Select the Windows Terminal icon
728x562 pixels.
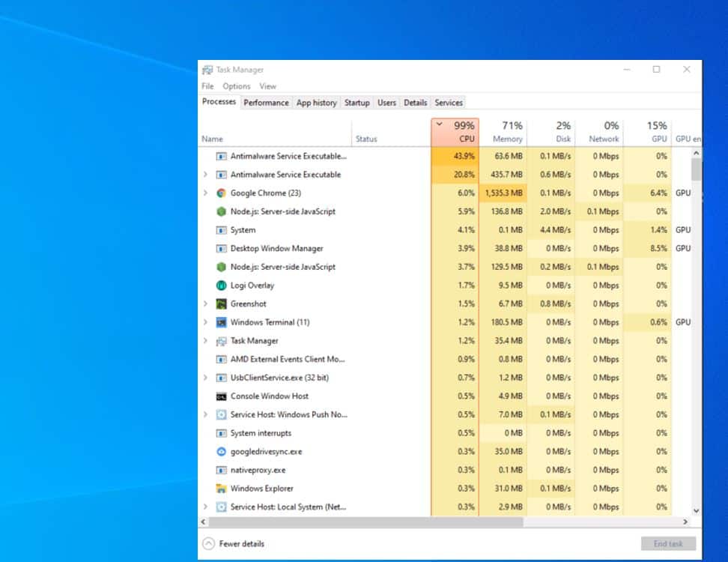pos(221,322)
